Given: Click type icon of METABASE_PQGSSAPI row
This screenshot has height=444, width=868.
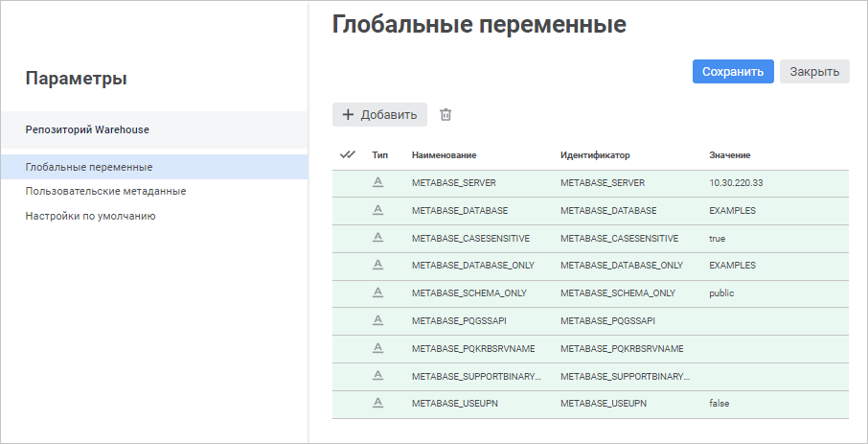Looking at the screenshot, I should point(377,320).
